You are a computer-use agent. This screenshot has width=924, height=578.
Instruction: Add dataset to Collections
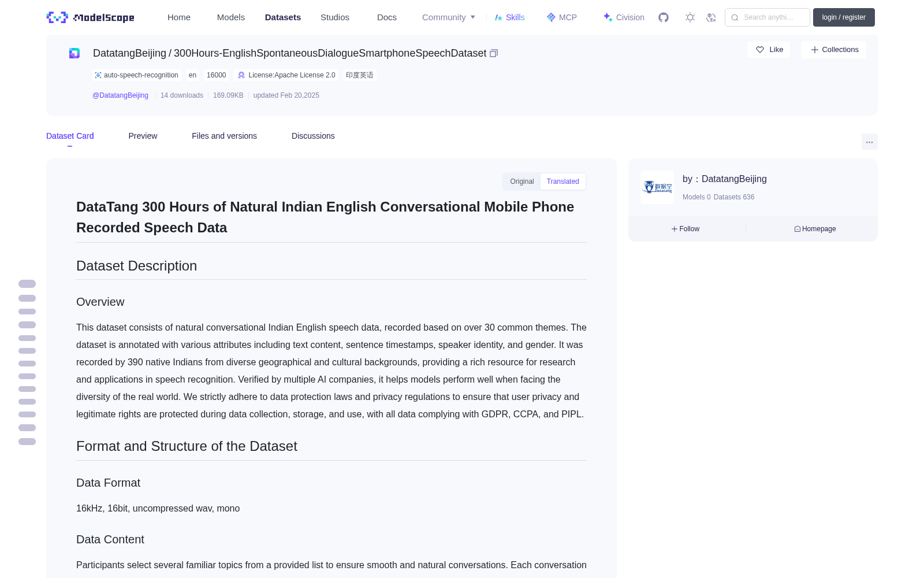coord(834,50)
